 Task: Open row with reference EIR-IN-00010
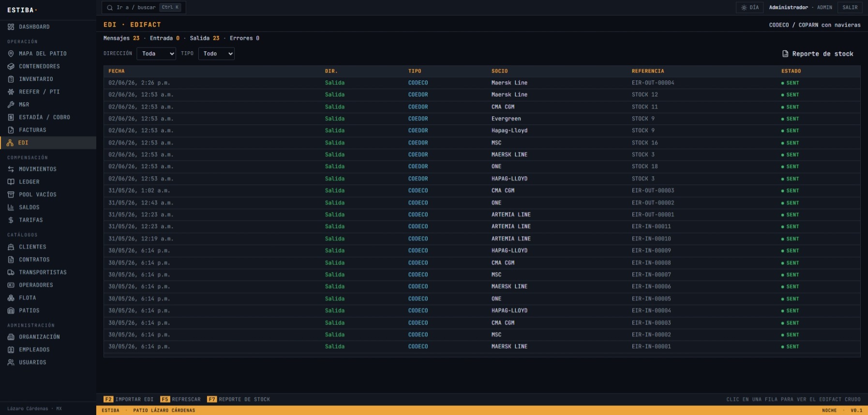(482, 239)
